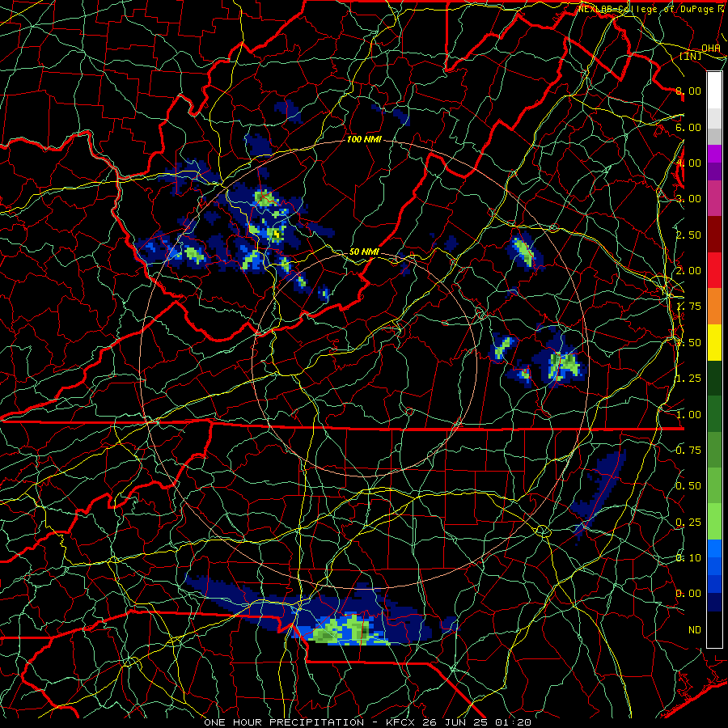Click the 50 NMI range ring label

364,252
